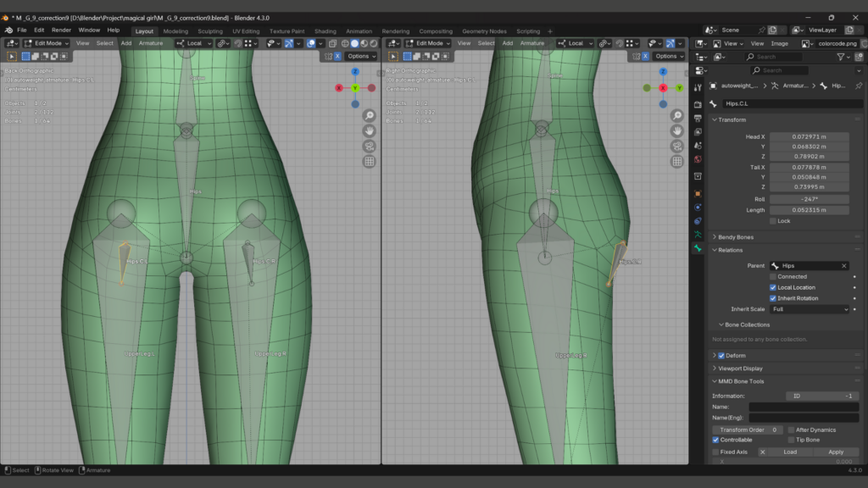The image size is (868, 488).
Task: Expand the Bendy Bones panel
Action: tap(736, 237)
